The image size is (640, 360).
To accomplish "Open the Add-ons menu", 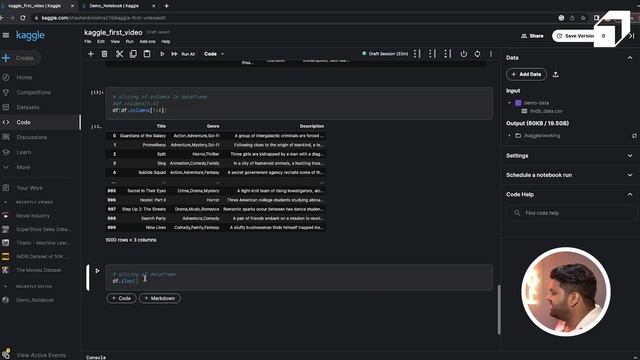I will click(x=147, y=42).
